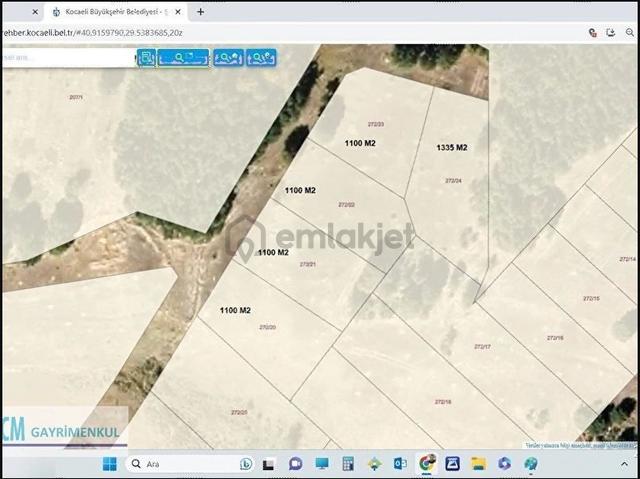This screenshot has width=640, height=479.
Task: Select parcel labeled 272/21
Action: click(x=308, y=264)
